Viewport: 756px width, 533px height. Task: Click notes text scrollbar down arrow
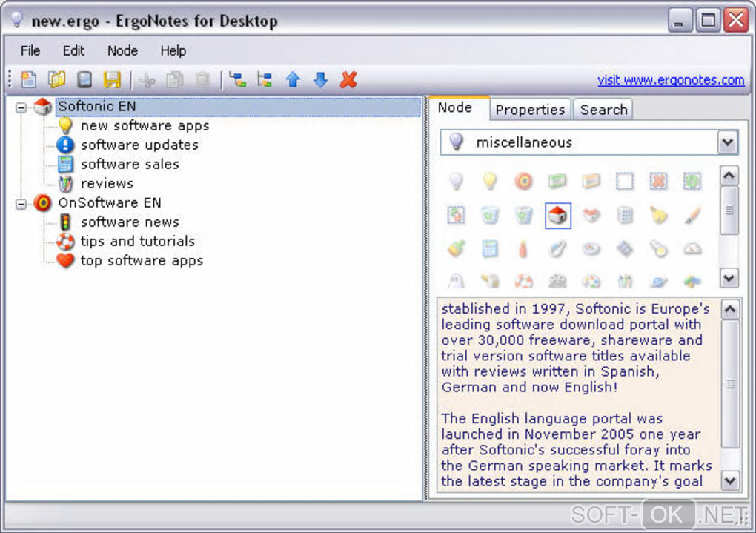tap(731, 480)
